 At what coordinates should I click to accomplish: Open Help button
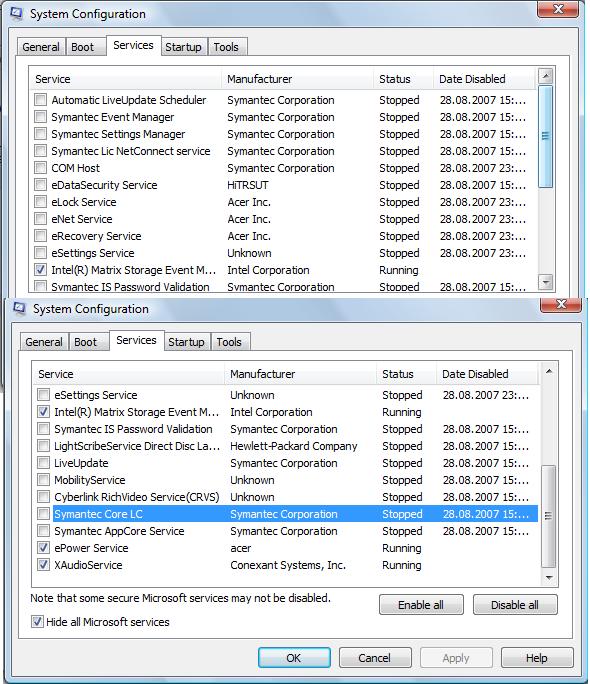tap(537, 657)
